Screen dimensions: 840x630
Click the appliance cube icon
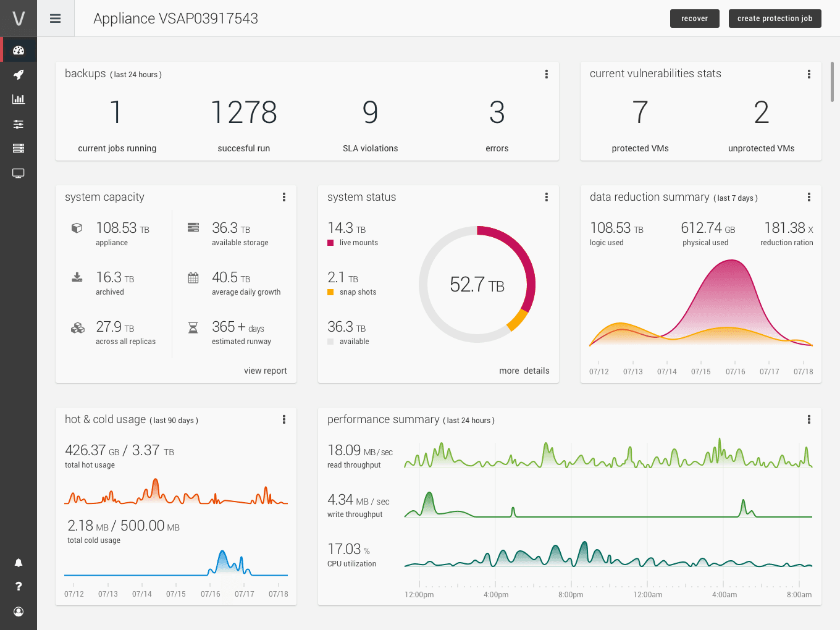(77, 228)
